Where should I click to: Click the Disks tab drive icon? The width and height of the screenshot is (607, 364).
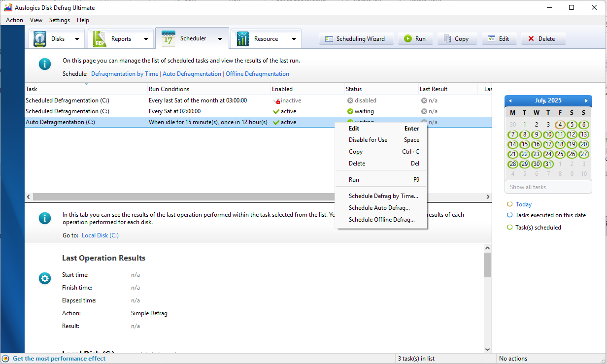point(40,39)
